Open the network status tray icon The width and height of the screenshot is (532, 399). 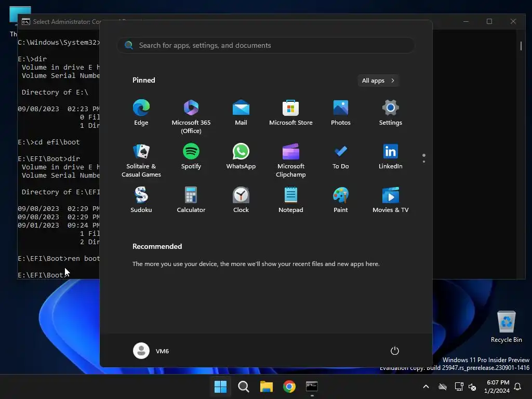pos(459,387)
